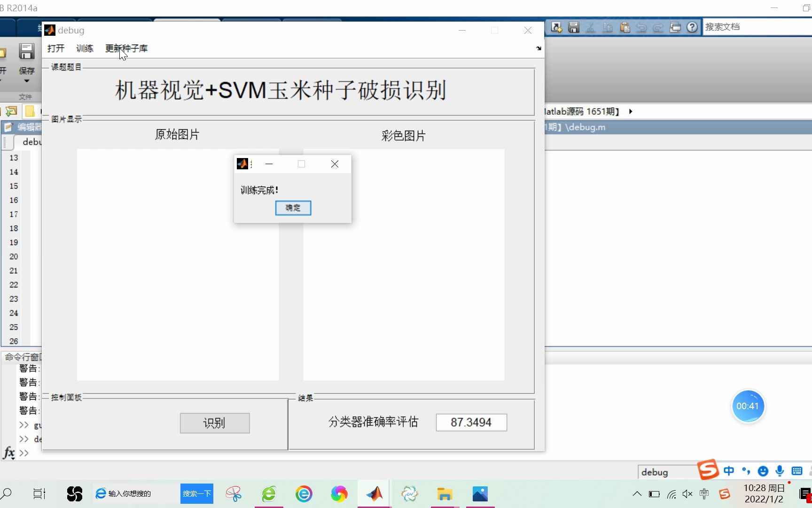Open the 训练 menu in debug window
Viewport: 812px width, 508px height.
tap(85, 48)
